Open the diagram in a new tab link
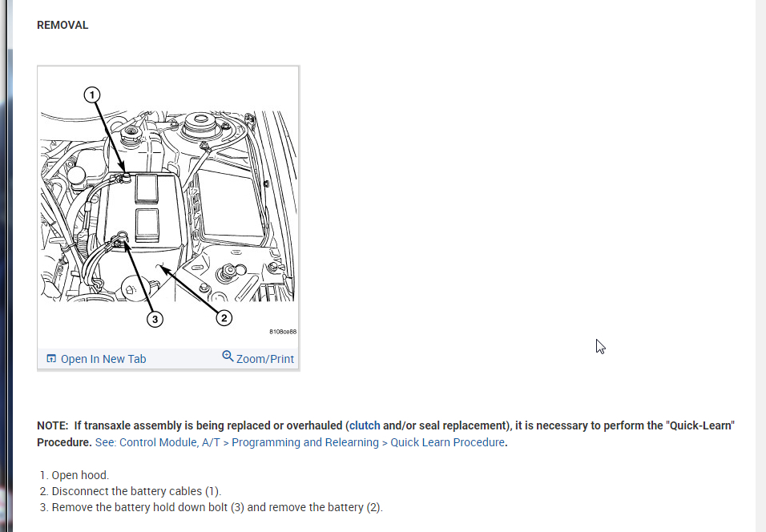Image resolution: width=766 pixels, height=532 pixels. point(103,359)
